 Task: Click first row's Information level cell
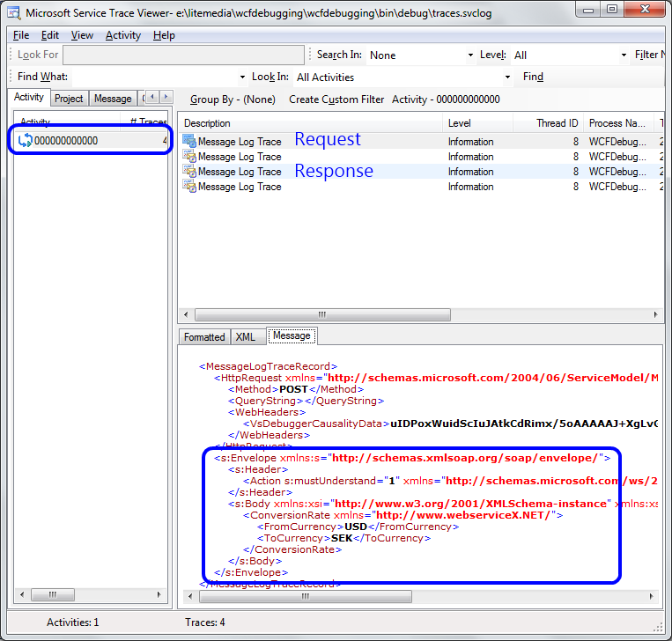pyautogui.click(x=470, y=142)
